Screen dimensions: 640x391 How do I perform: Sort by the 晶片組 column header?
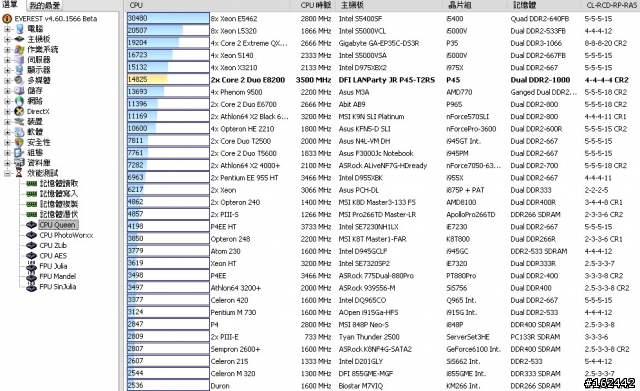475,5
